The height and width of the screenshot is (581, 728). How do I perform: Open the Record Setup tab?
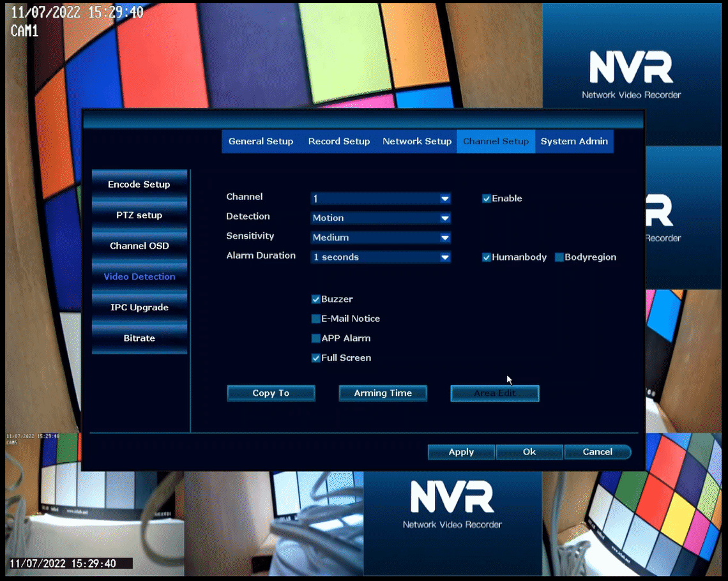click(339, 142)
